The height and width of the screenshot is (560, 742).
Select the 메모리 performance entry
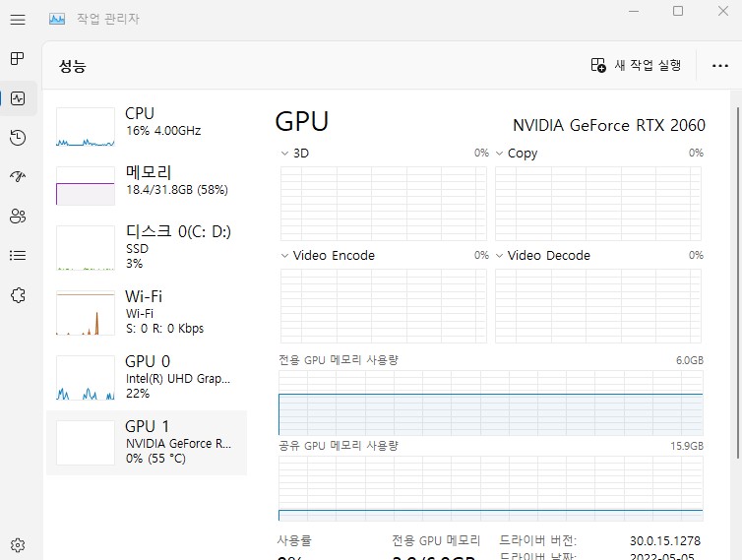click(x=147, y=185)
